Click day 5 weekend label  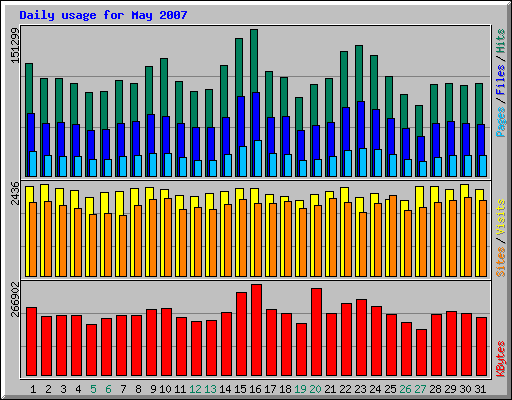[x=93, y=389]
